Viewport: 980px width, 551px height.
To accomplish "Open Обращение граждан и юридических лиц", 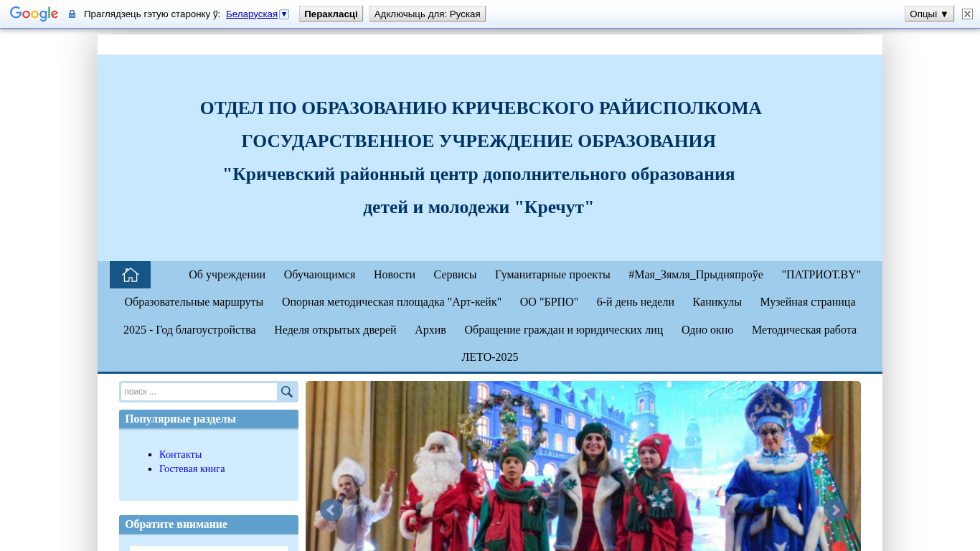I will click(564, 330).
